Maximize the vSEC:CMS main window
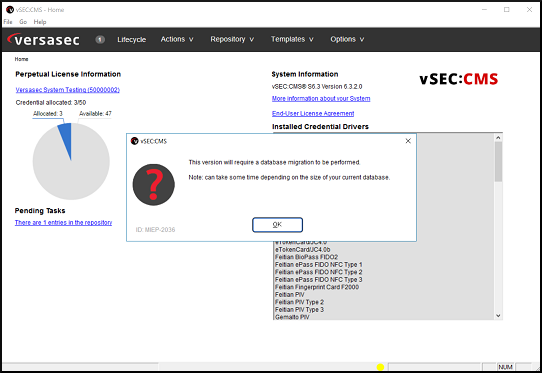This screenshot has width=542, height=373. tap(506, 10)
